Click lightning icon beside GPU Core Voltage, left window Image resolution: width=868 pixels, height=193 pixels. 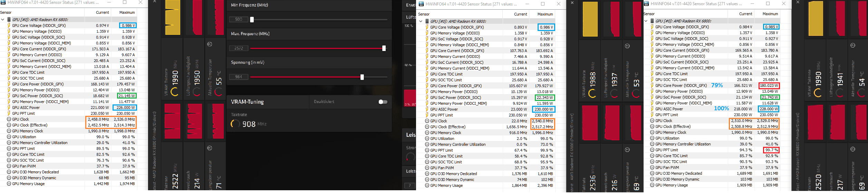click(x=9, y=26)
